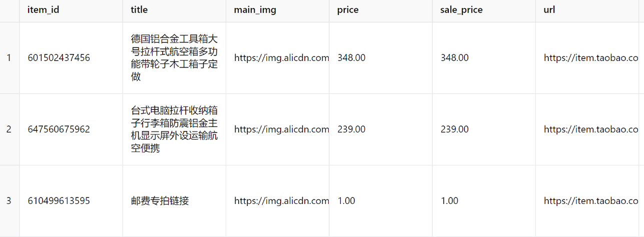Select the url column header
Screen dimensions: 644x237
point(549,10)
